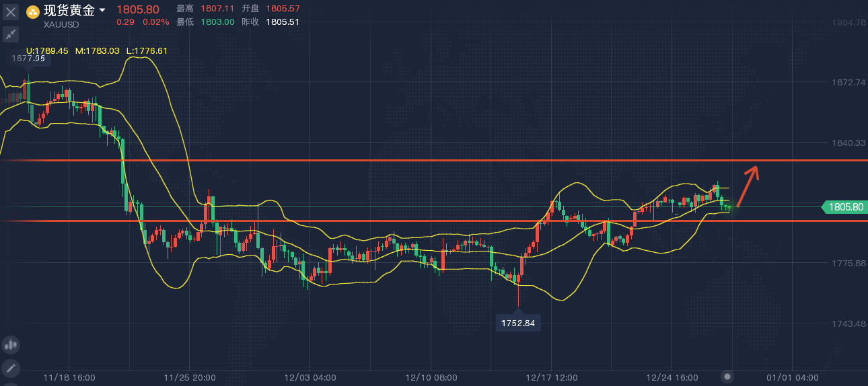Select the lower red horizontal support line

pyautogui.click(x=434, y=220)
